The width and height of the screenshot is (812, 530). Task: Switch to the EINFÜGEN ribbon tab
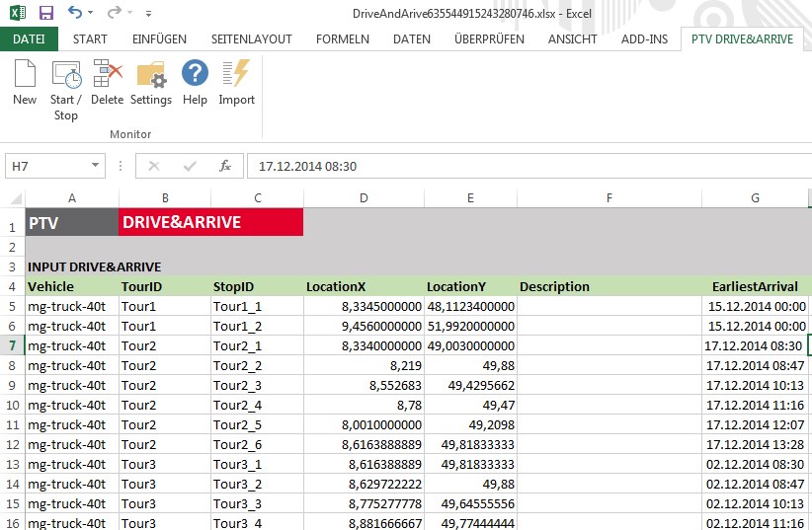[x=159, y=39]
